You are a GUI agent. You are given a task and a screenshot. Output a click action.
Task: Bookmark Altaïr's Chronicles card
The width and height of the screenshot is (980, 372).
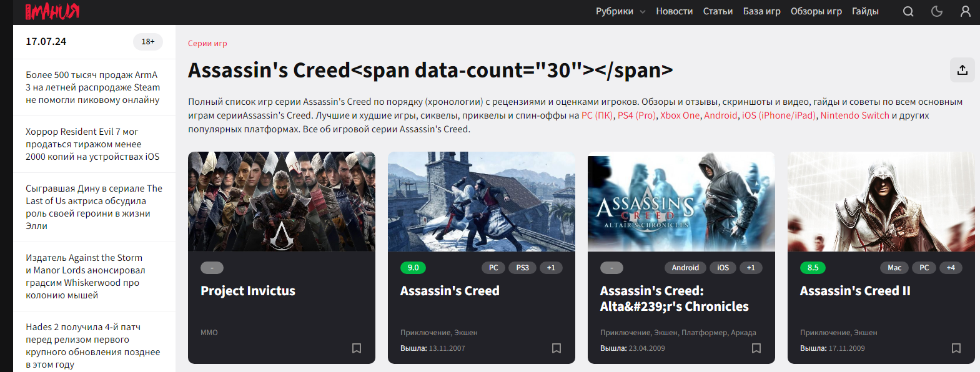click(x=756, y=348)
